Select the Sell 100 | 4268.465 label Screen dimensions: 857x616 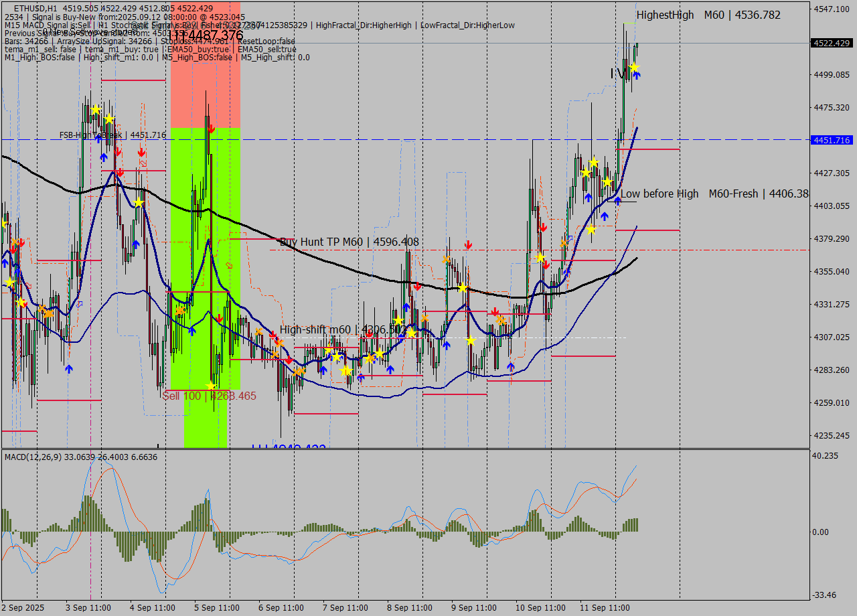208,396
